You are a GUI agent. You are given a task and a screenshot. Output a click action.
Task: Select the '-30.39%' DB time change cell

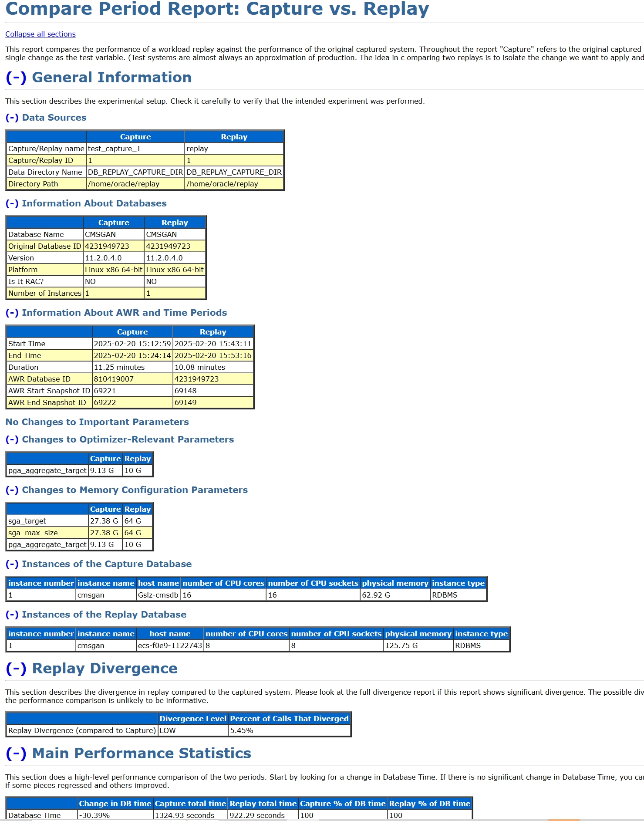[x=115, y=815]
